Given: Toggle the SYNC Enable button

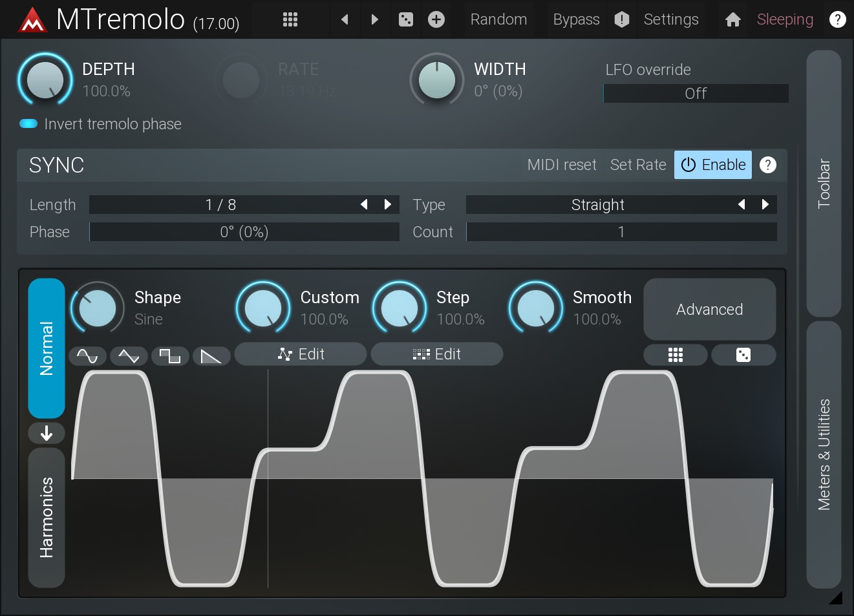Looking at the screenshot, I should point(713,165).
